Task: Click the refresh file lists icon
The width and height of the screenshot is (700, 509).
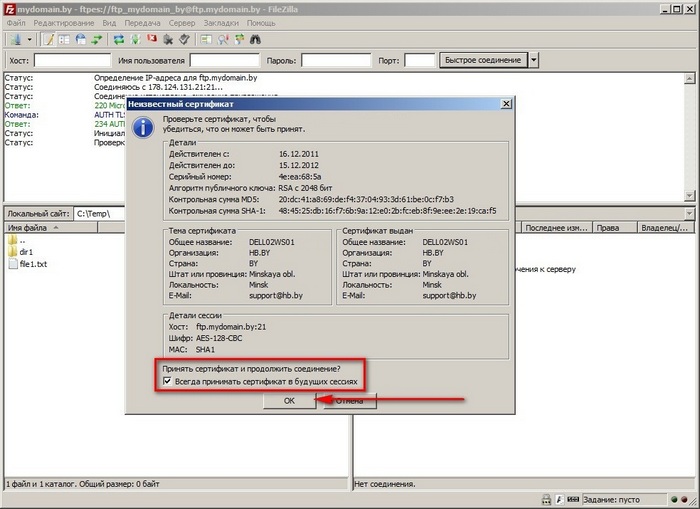Action: click(119, 40)
